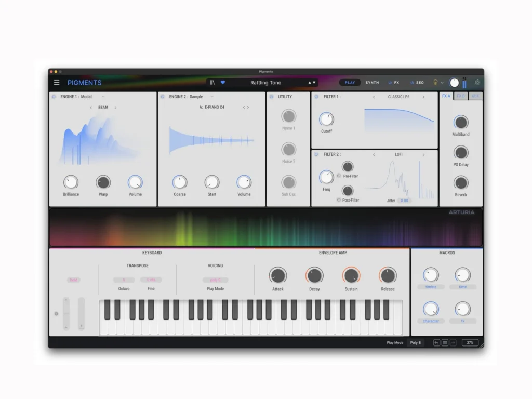Click the pitch bend wheel strip

coord(66,314)
